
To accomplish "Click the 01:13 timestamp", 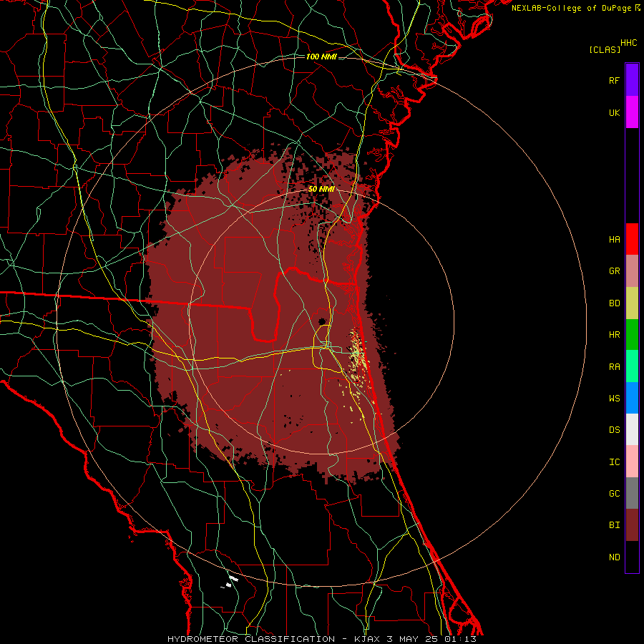I will pyautogui.click(x=459, y=639).
